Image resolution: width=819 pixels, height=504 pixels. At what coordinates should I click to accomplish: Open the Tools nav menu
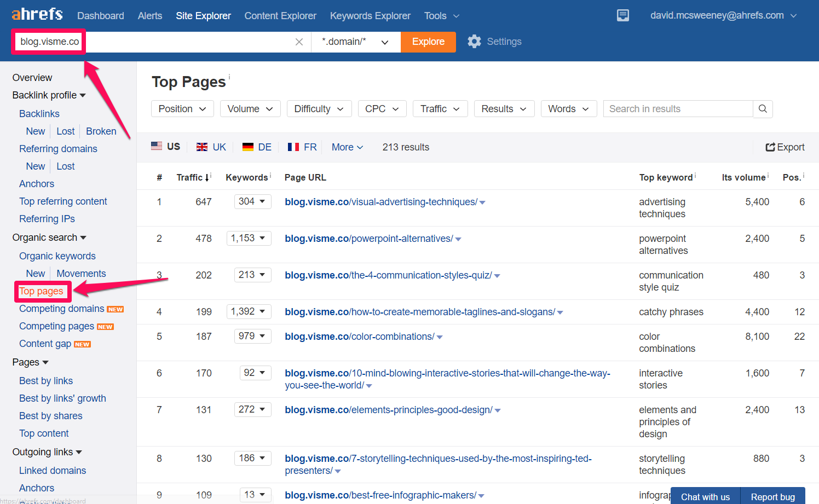click(441, 16)
